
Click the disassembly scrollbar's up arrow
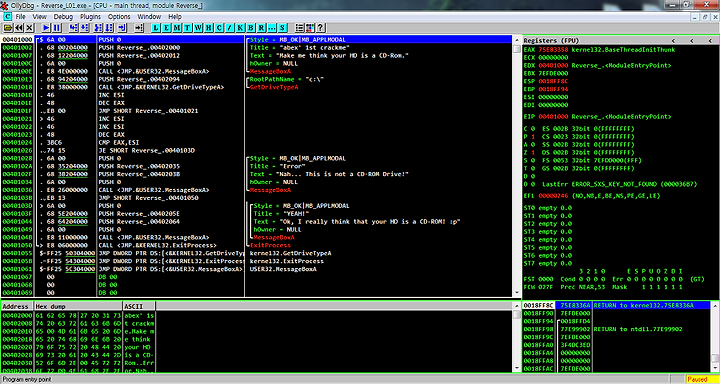click(516, 40)
